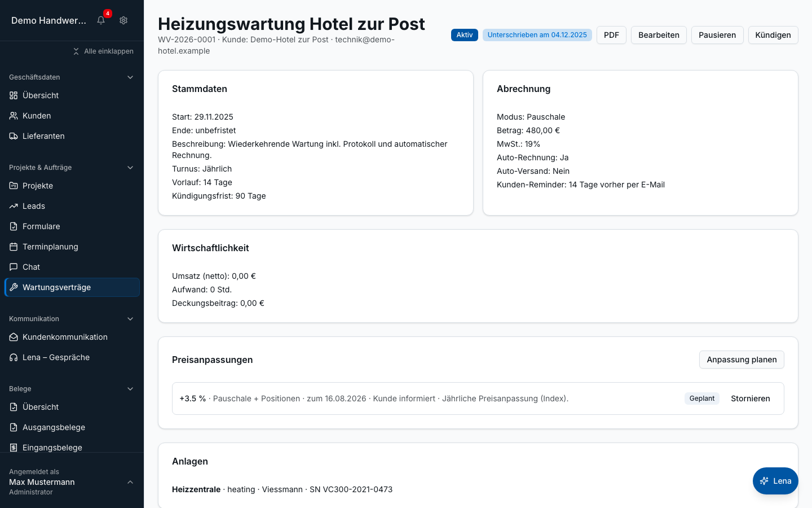The image size is (812, 508).
Task: Click 'Betrag: 480,00 €' text
Action: [x=528, y=130]
